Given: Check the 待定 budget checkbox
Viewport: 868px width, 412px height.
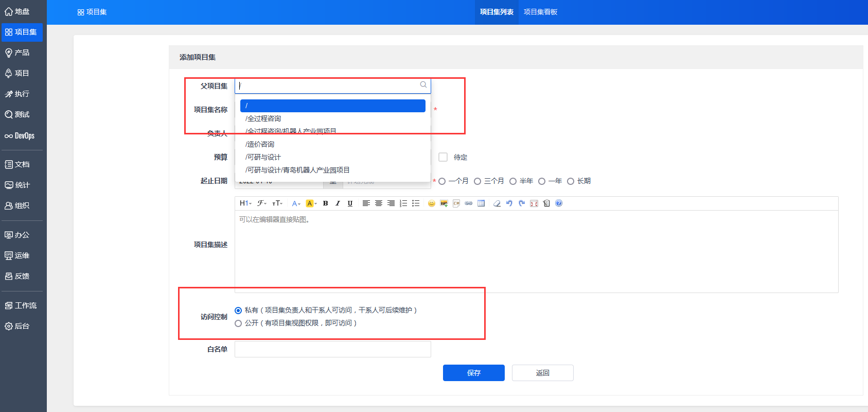Looking at the screenshot, I should point(443,157).
